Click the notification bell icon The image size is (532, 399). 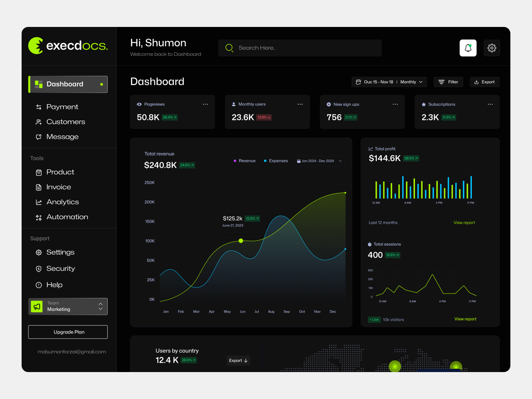(468, 48)
